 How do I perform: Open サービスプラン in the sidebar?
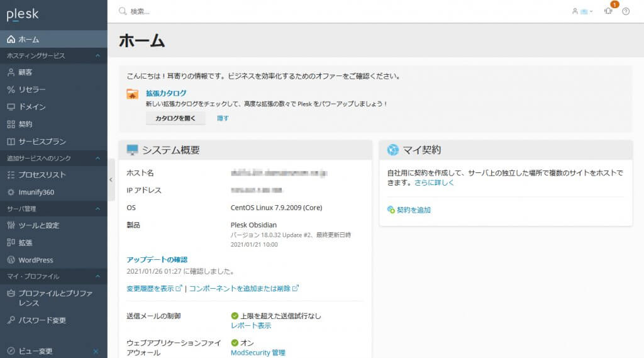[x=53, y=142]
